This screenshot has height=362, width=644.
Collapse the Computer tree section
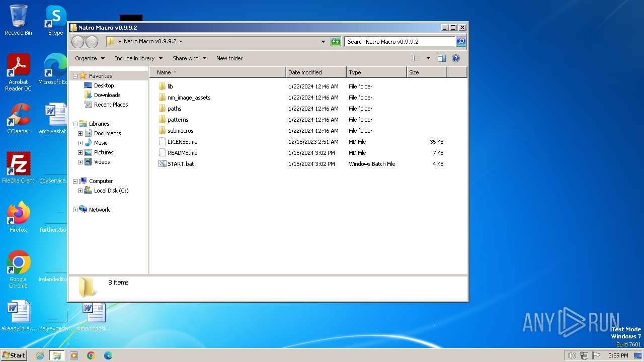click(75, 181)
